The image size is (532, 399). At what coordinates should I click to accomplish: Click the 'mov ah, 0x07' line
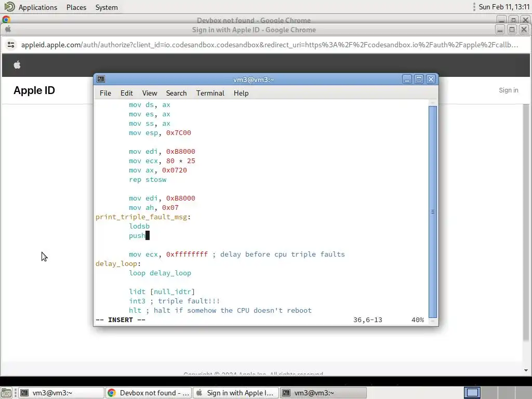153,208
